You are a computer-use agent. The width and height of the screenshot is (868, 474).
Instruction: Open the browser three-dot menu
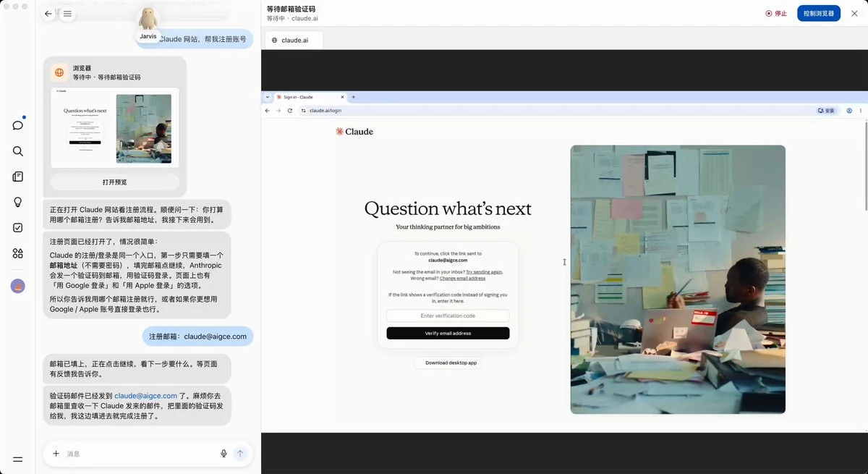(x=860, y=111)
